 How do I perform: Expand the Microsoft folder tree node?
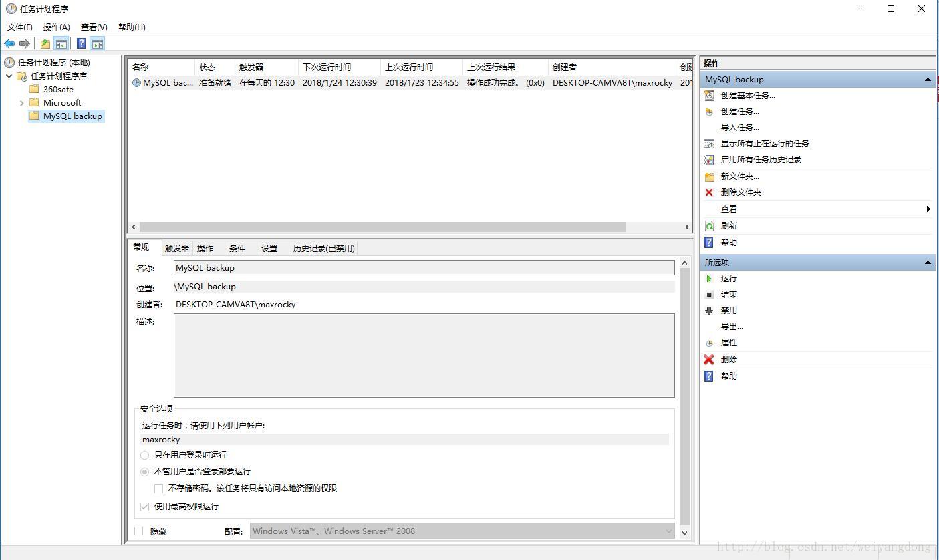click(22, 103)
